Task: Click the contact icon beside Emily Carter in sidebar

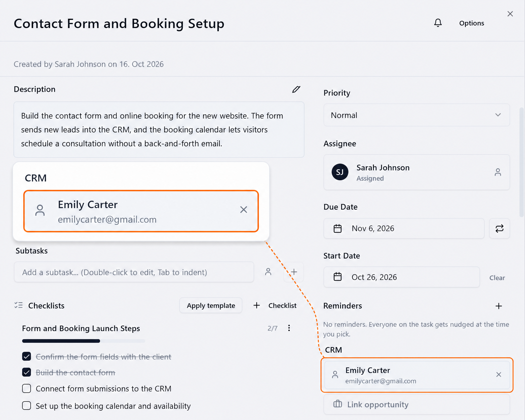Action: [x=335, y=375]
